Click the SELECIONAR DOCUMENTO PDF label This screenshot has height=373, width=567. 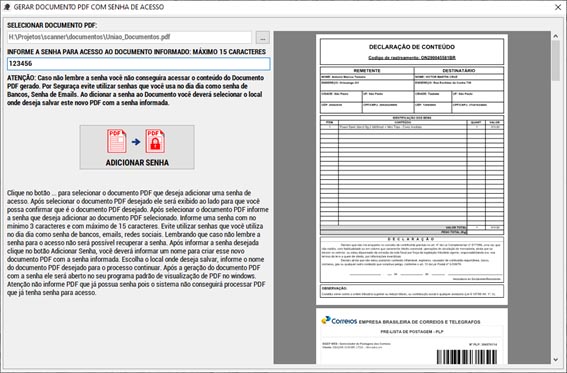tap(52, 25)
